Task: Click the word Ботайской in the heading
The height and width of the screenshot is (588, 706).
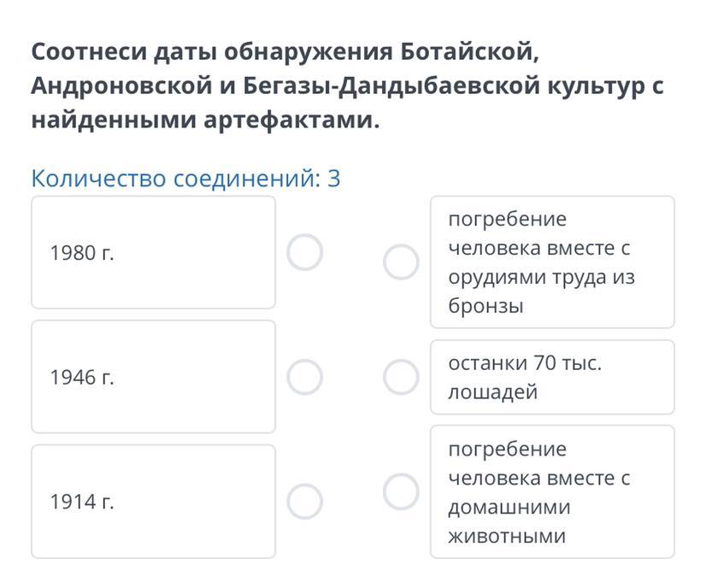Action: 470,52
